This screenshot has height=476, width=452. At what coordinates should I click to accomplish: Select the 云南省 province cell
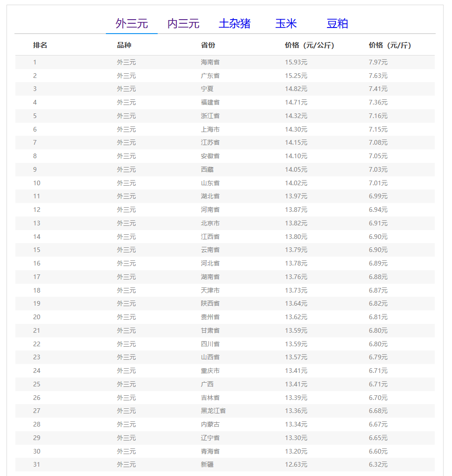tap(210, 250)
